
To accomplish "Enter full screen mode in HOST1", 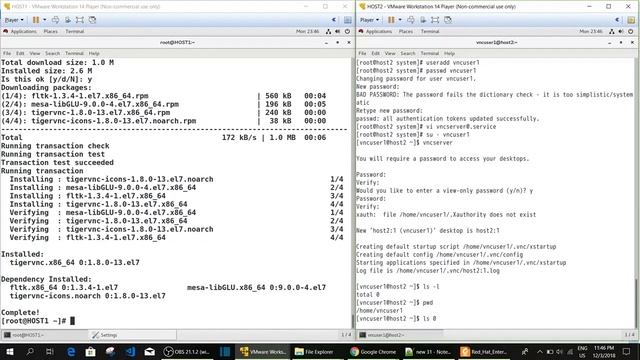I will pyautogui.click(x=80, y=20).
